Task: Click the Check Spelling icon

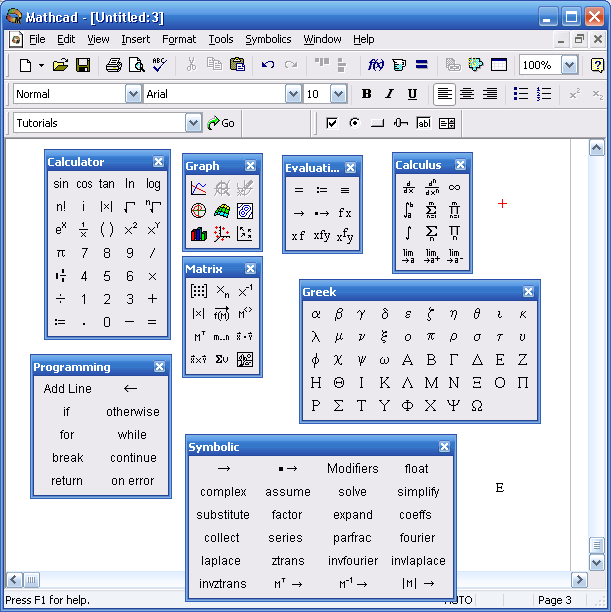Action: click(x=159, y=65)
